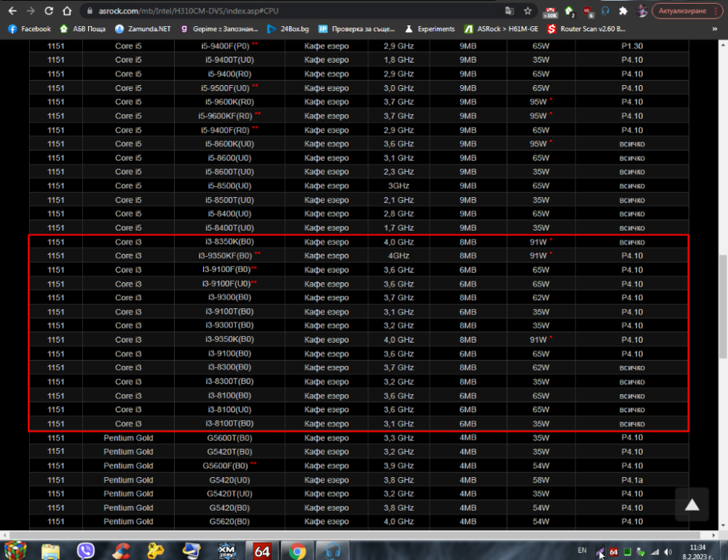Open the Router Scan v2.60 bookmark
The width and height of the screenshot is (728, 560).
click(x=586, y=29)
